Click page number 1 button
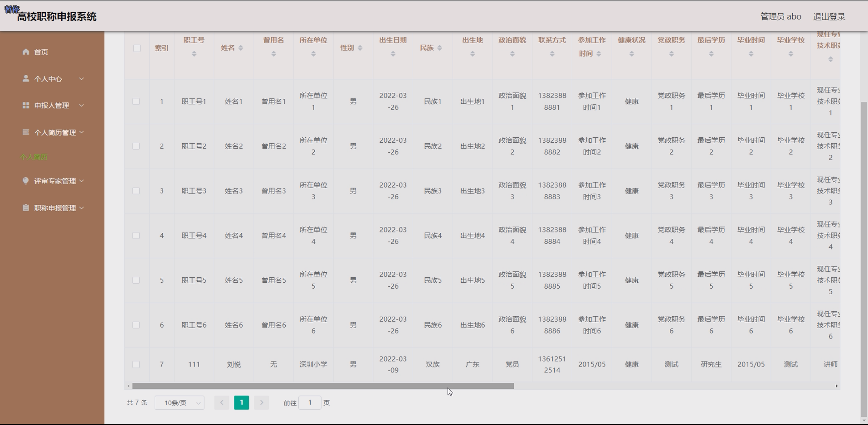 pos(242,402)
